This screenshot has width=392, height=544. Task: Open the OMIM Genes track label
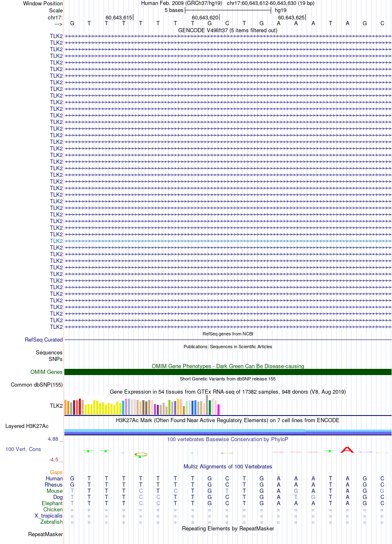[47, 372]
